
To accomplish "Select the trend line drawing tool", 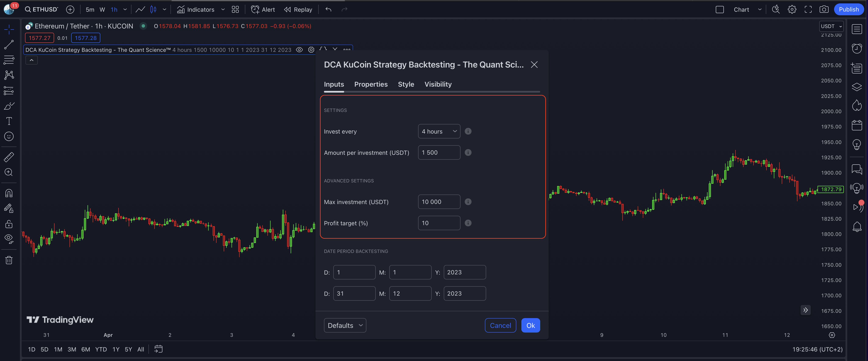I will click(x=9, y=45).
